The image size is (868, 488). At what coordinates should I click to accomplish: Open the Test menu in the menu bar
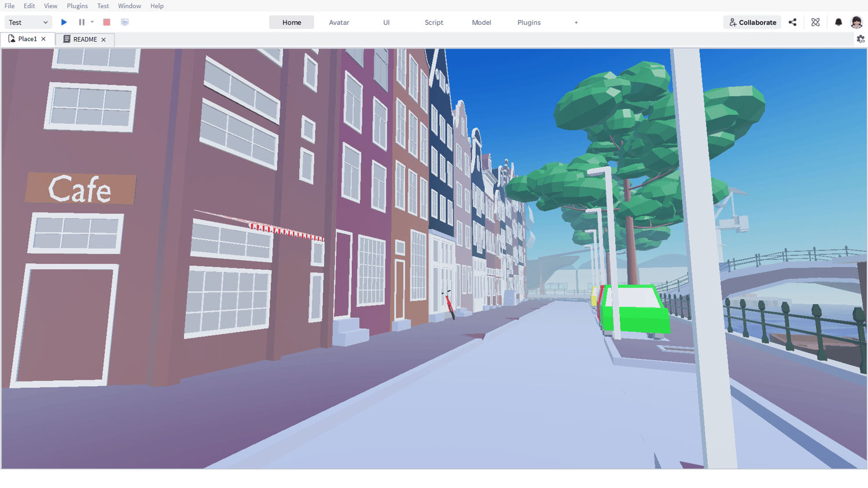(103, 6)
